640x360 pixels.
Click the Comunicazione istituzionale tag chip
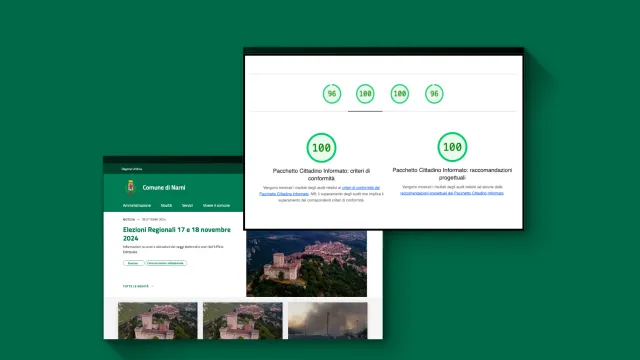[x=166, y=263]
